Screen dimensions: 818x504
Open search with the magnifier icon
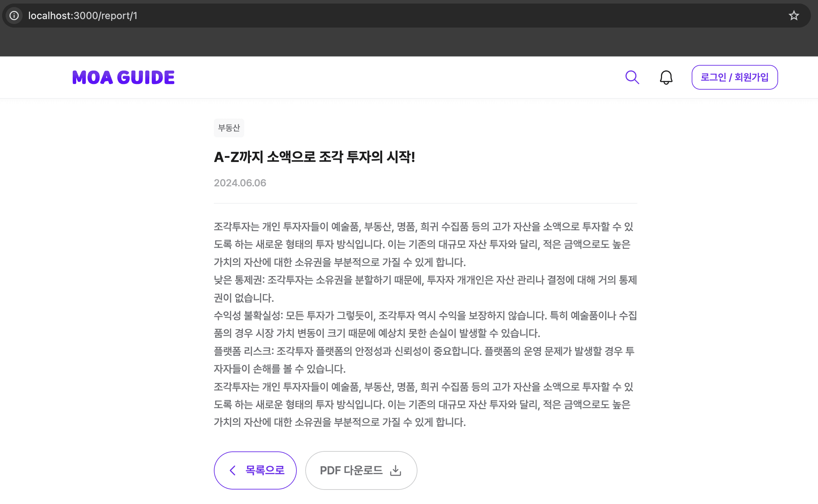pyautogui.click(x=632, y=77)
